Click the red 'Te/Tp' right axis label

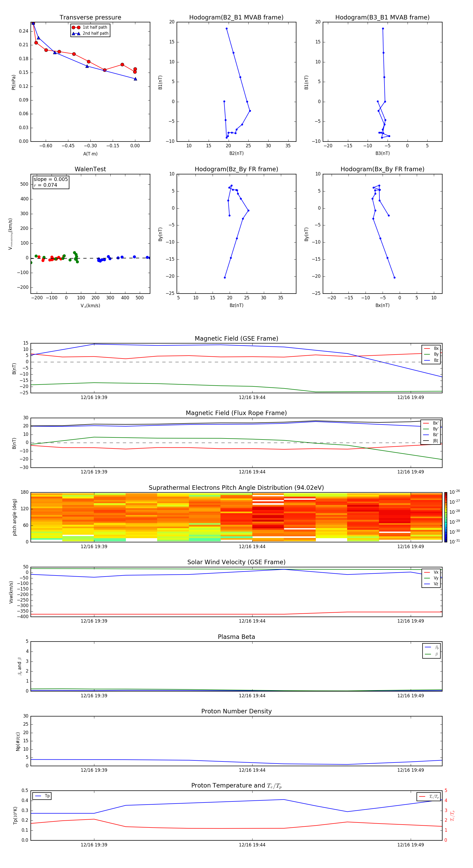tap(453, 815)
